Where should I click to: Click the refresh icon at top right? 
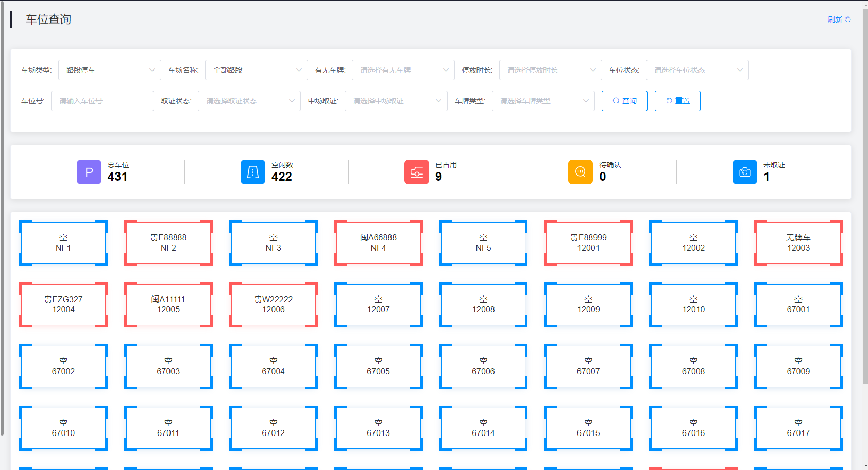pos(848,20)
